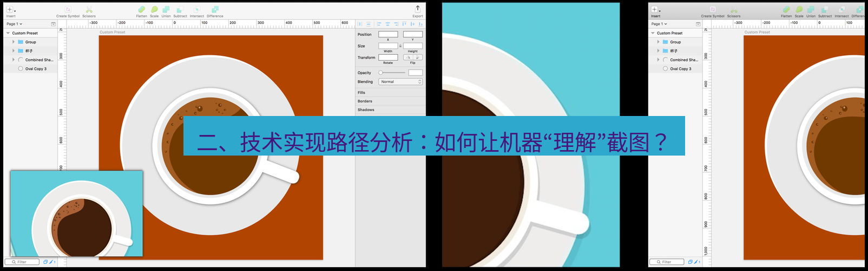Image resolution: width=868 pixels, height=271 pixels.
Task: Expand Group layer in left window
Action: pos(14,42)
